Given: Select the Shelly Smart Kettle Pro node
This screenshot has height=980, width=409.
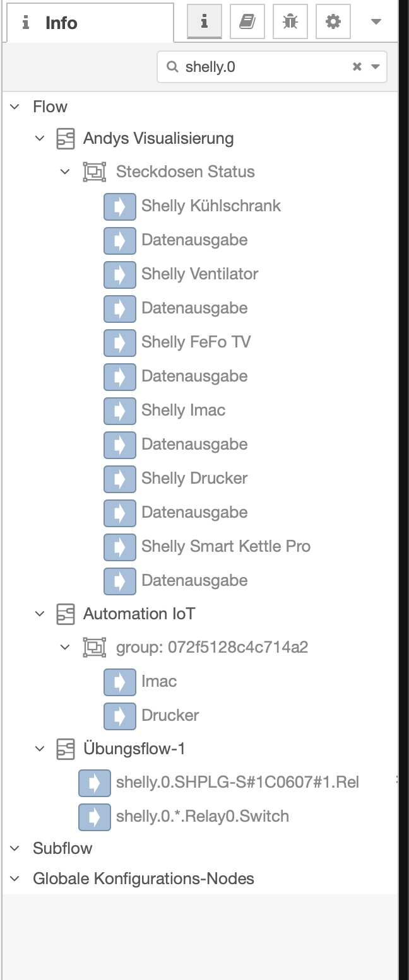Looking at the screenshot, I should tap(225, 546).
